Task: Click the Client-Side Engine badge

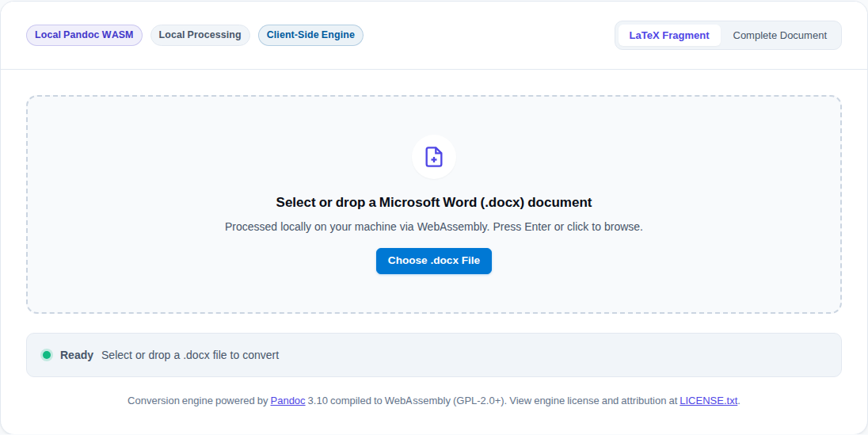Action: (310, 35)
